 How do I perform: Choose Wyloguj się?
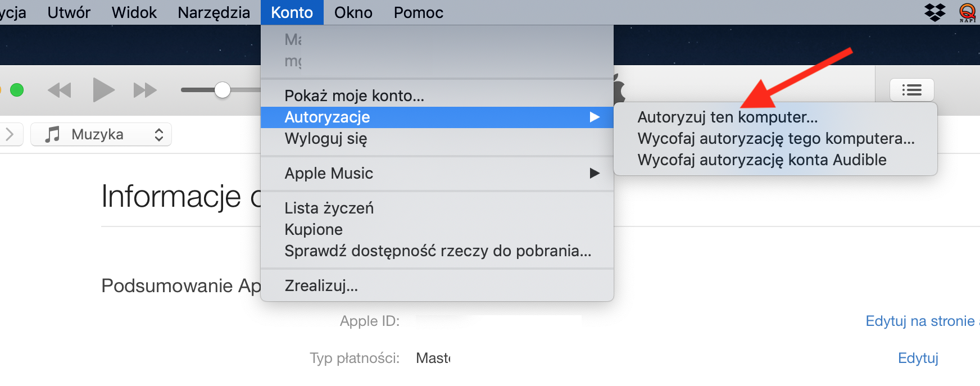coord(437,138)
